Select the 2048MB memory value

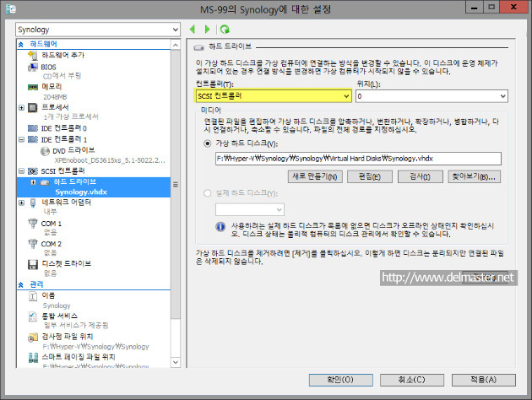pyautogui.click(x=55, y=97)
